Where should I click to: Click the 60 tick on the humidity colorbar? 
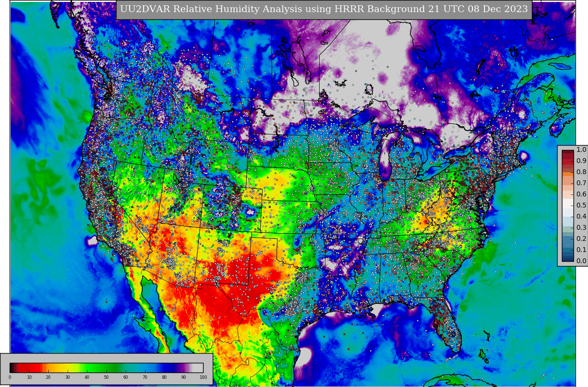click(x=126, y=377)
